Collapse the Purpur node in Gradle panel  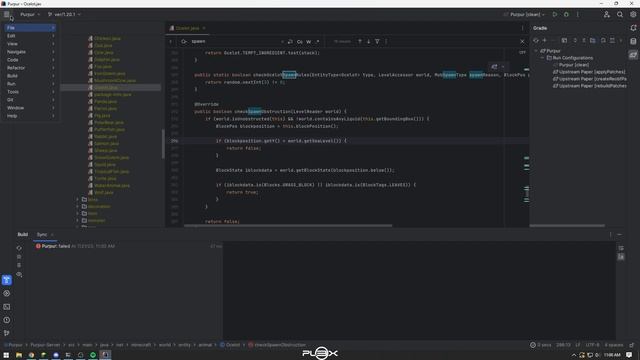(x=536, y=51)
